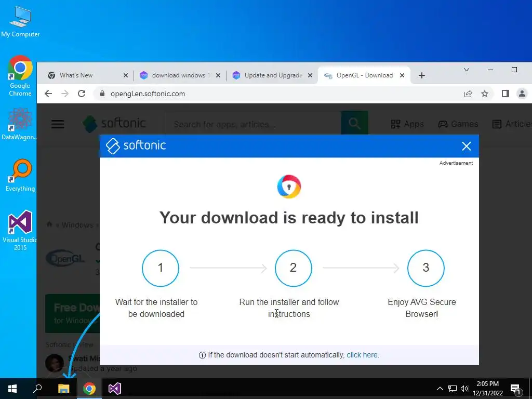Click the softonic logo in popup header
The width and height of the screenshot is (532, 399).
pos(136,146)
